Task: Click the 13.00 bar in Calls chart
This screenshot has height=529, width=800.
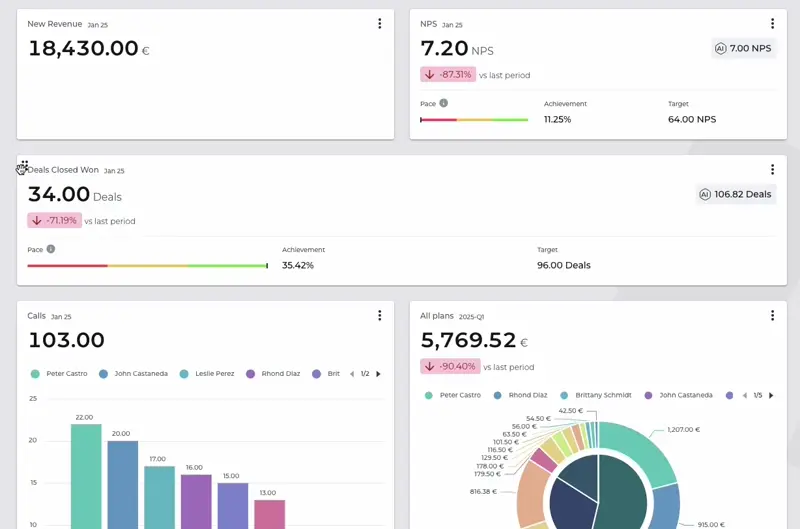Action: click(270, 514)
